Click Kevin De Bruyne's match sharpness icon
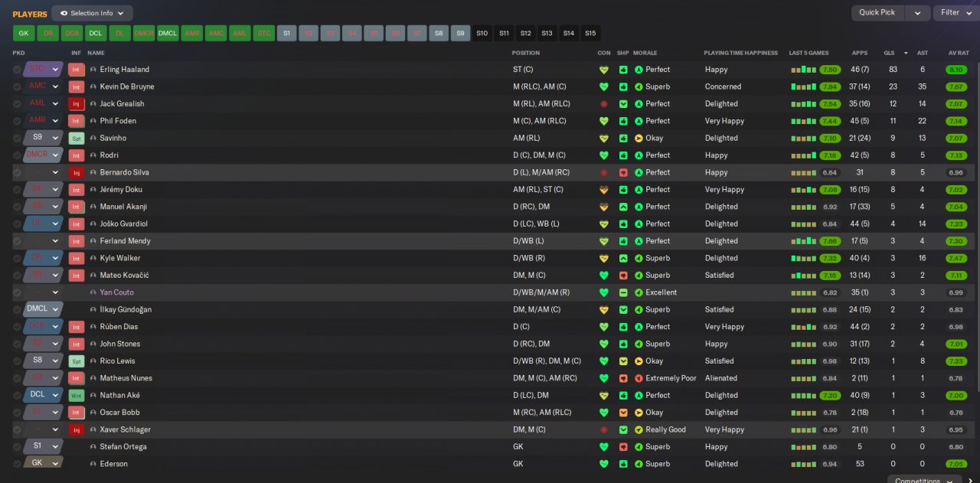The width and height of the screenshot is (980, 483). tap(623, 86)
